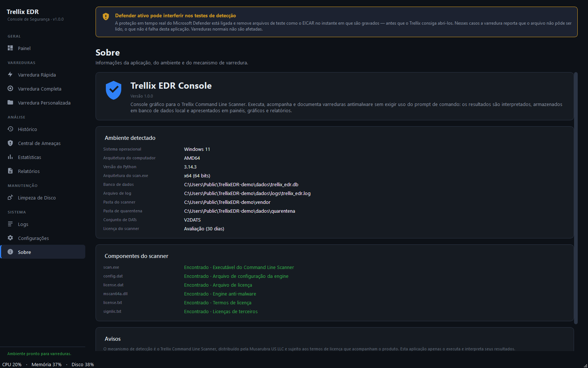
Task: Click the Windows 11 value
Action: [197, 149]
